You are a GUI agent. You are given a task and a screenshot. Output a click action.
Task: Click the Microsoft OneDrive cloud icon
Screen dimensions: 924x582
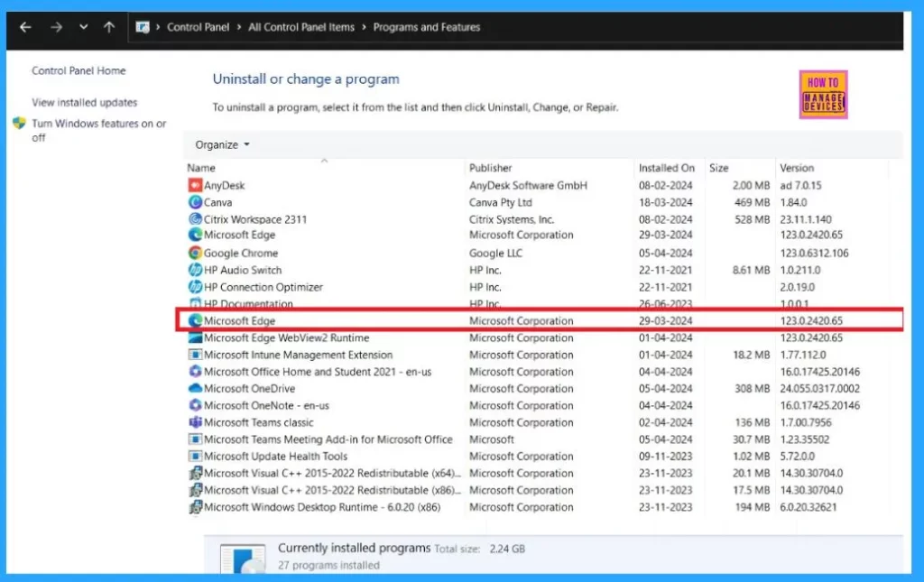[x=195, y=388]
